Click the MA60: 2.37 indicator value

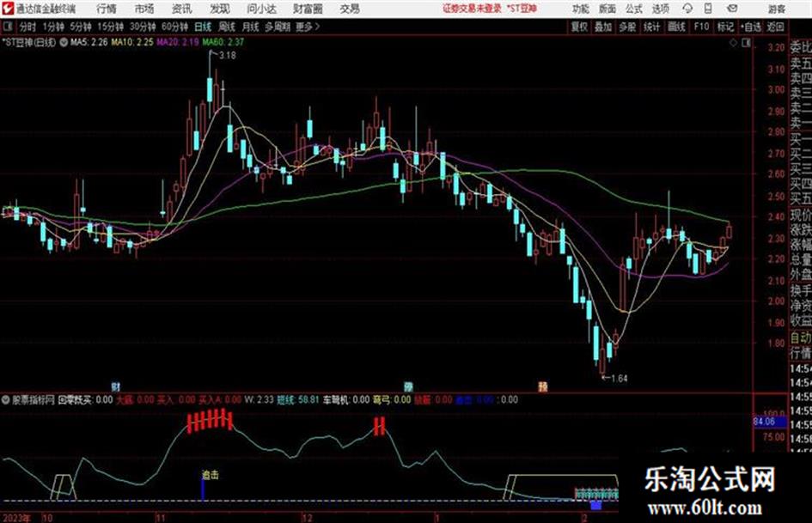click(x=223, y=42)
